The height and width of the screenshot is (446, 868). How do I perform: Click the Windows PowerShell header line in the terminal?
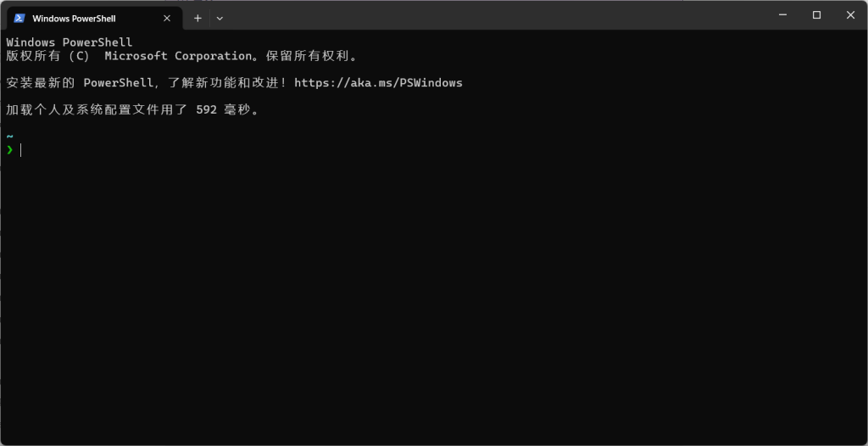[70, 42]
